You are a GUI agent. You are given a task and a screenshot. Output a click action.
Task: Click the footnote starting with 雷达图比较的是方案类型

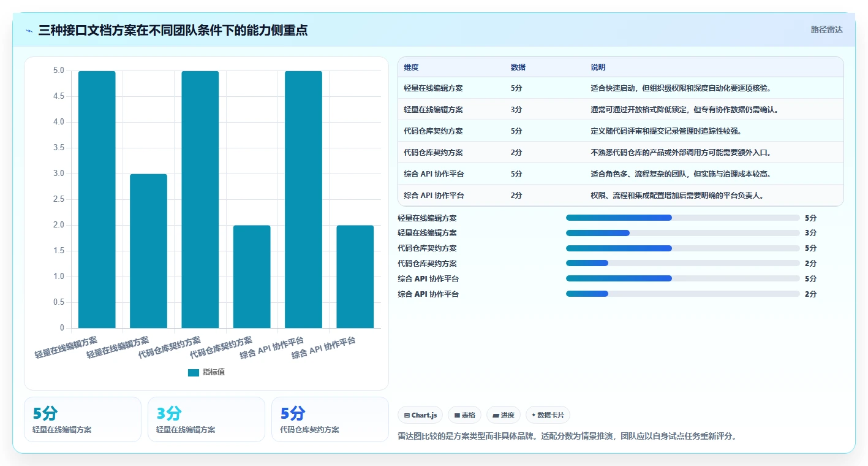click(567, 437)
